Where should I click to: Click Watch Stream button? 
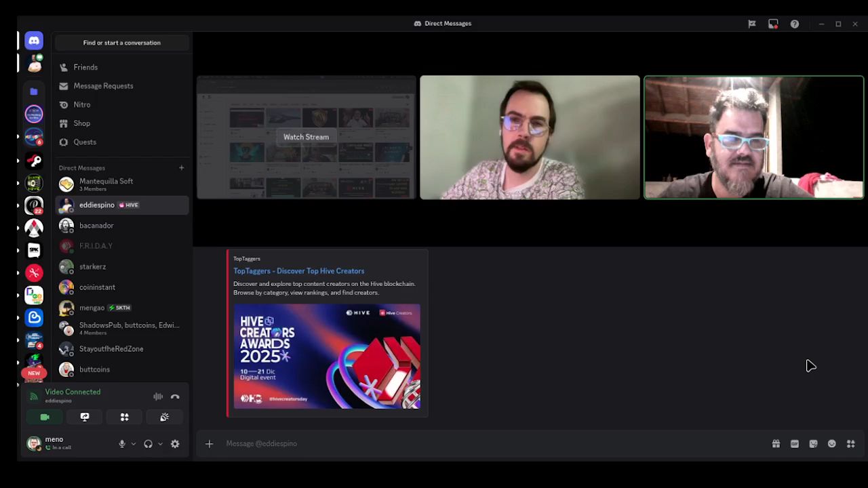pos(306,137)
